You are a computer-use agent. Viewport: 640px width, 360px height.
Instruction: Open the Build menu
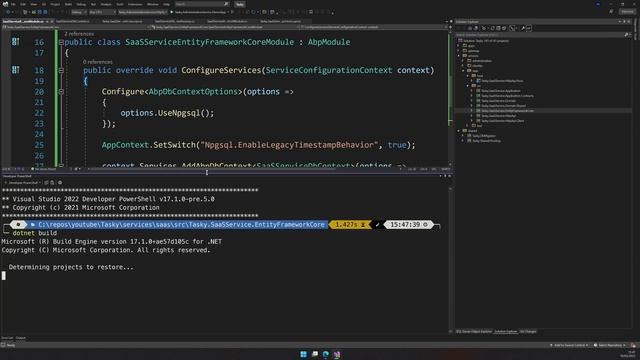pyautogui.click(x=68, y=4)
